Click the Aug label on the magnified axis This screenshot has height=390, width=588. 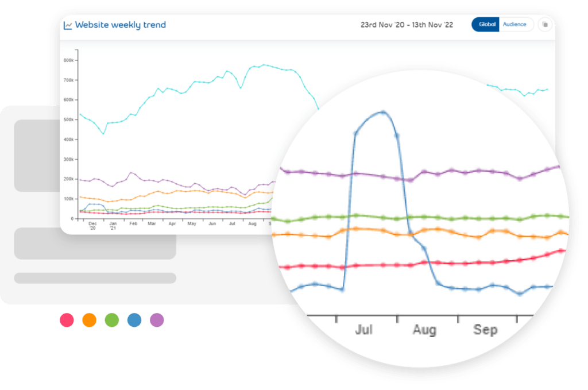tap(424, 330)
